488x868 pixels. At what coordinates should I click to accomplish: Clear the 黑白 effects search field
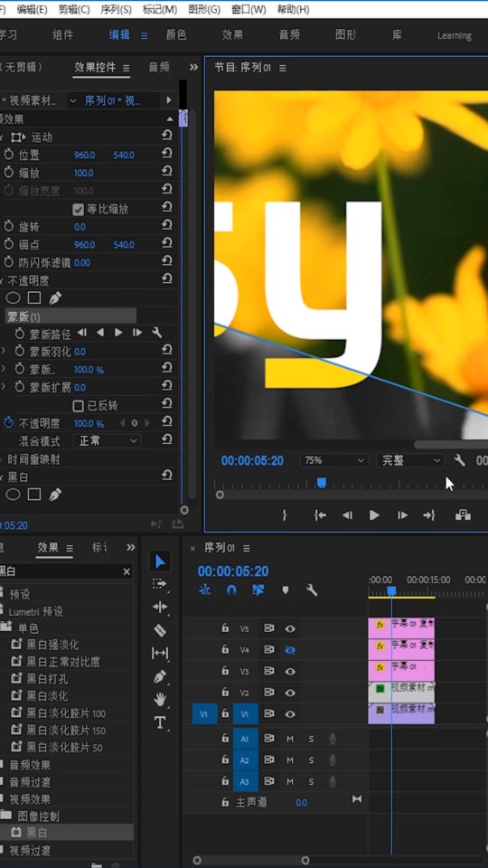(x=127, y=571)
